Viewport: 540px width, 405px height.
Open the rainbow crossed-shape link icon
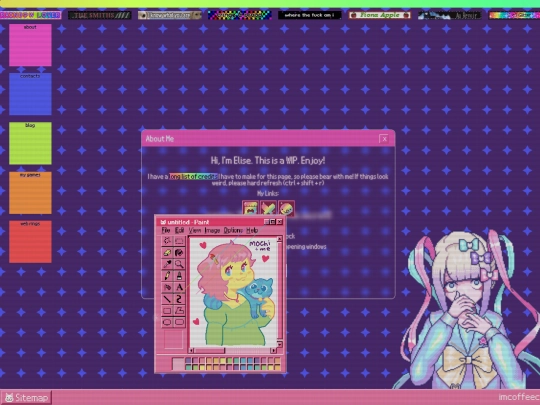268,208
